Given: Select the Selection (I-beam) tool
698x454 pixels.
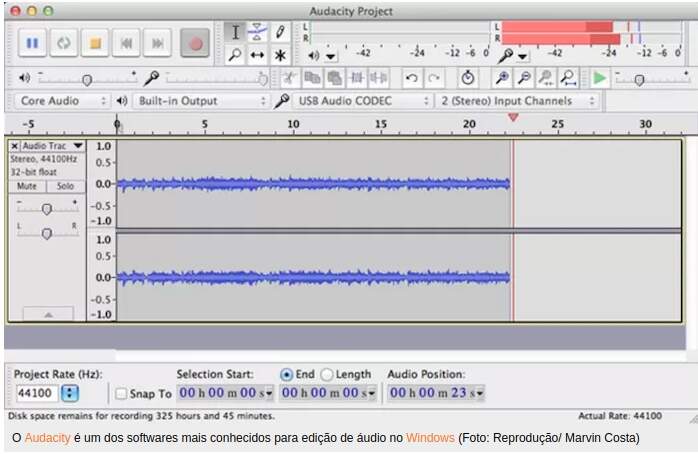Looking at the screenshot, I should coord(235,32).
